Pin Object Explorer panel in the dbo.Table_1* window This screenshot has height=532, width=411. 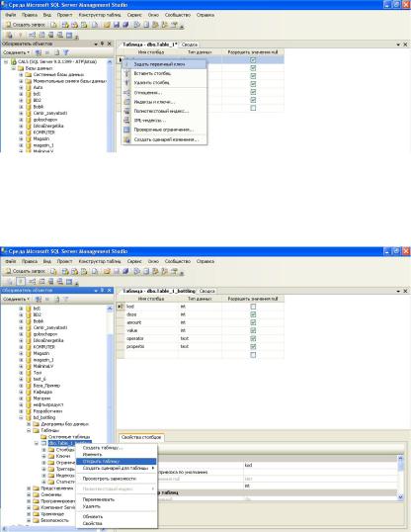click(102, 44)
